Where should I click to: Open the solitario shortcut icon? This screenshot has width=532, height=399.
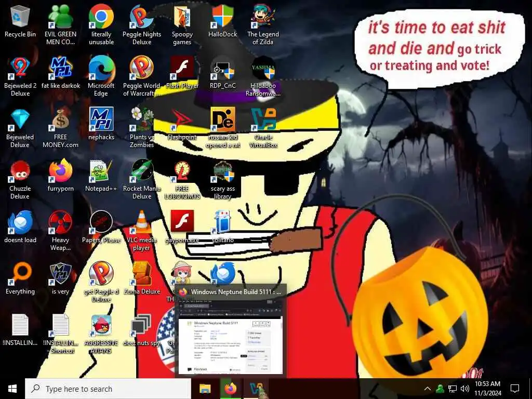click(x=222, y=222)
